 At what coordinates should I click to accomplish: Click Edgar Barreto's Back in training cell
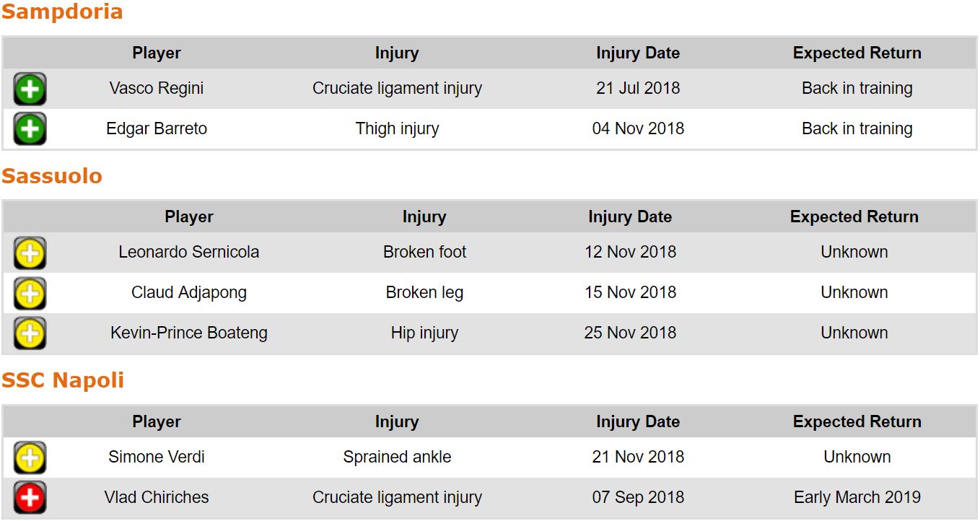coord(857,128)
